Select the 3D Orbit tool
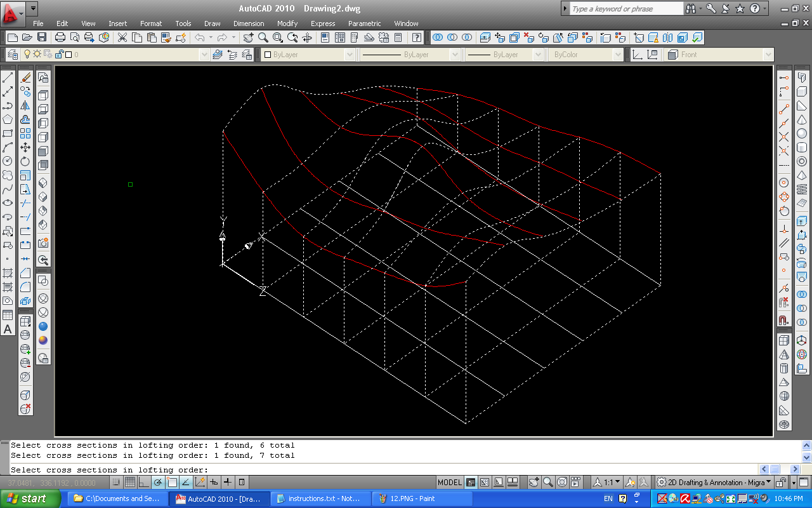The height and width of the screenshot is (508, 812). 308,37
